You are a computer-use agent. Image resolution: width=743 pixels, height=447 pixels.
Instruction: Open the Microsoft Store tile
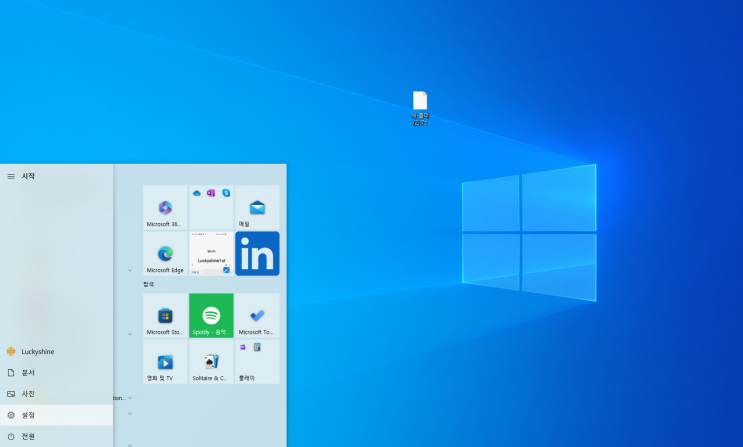click(165, 316)
